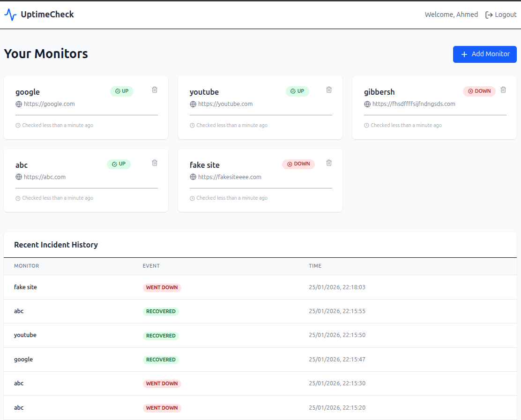Click the trash icon on the fake site card

point(329,163)
